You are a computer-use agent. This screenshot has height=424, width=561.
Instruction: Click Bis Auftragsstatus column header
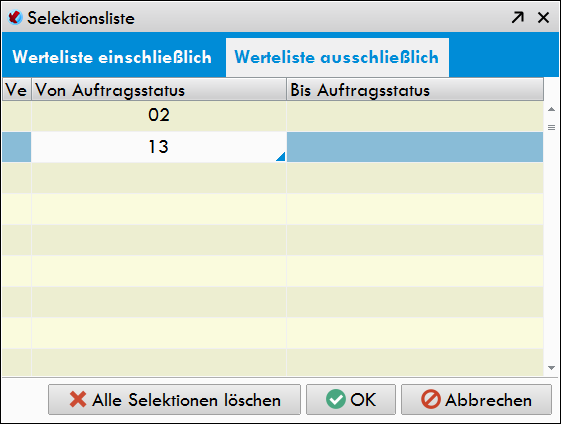point(415,90)
